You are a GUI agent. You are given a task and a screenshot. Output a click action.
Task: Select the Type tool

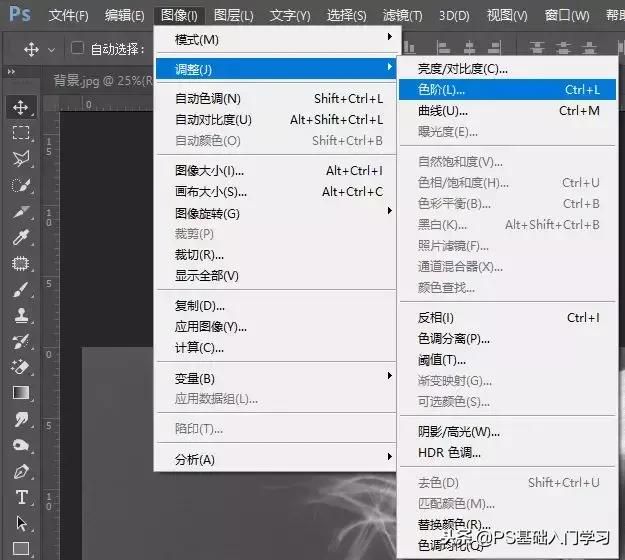point(20,497)
